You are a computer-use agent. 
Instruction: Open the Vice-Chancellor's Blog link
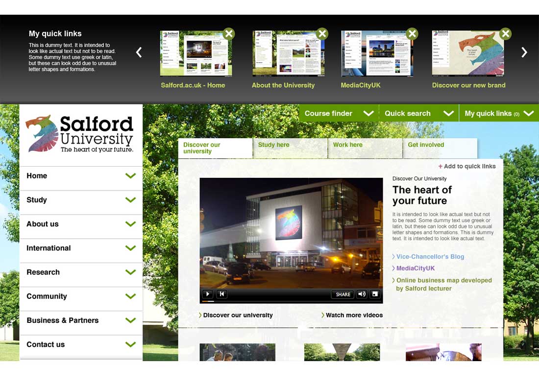coord(428,257)
